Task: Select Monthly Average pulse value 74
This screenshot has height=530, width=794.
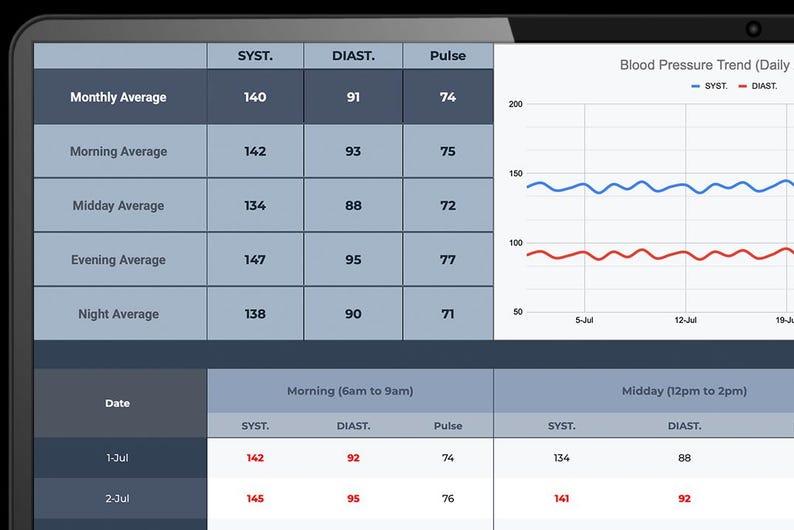Action: pos(448,97)
